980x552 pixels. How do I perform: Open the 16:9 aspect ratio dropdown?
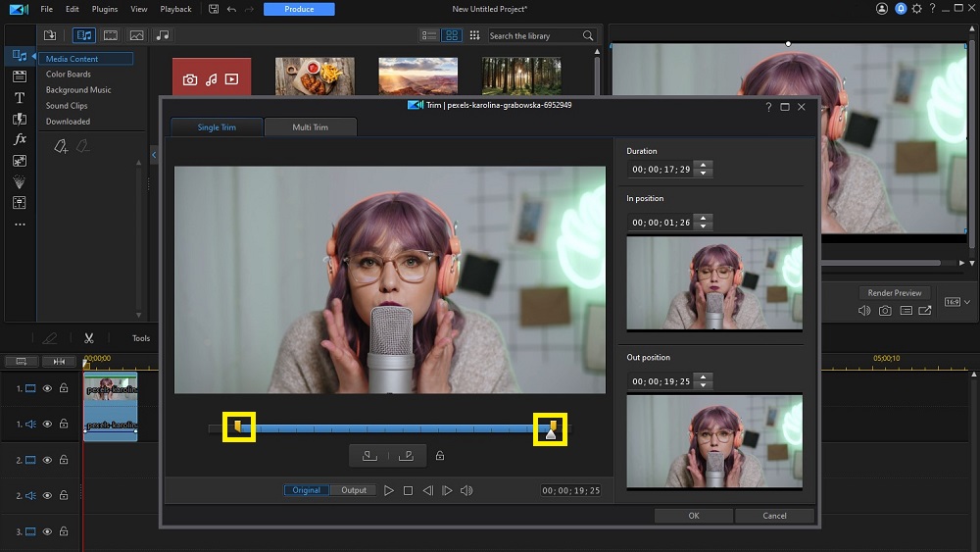click(x=957, y=302)
